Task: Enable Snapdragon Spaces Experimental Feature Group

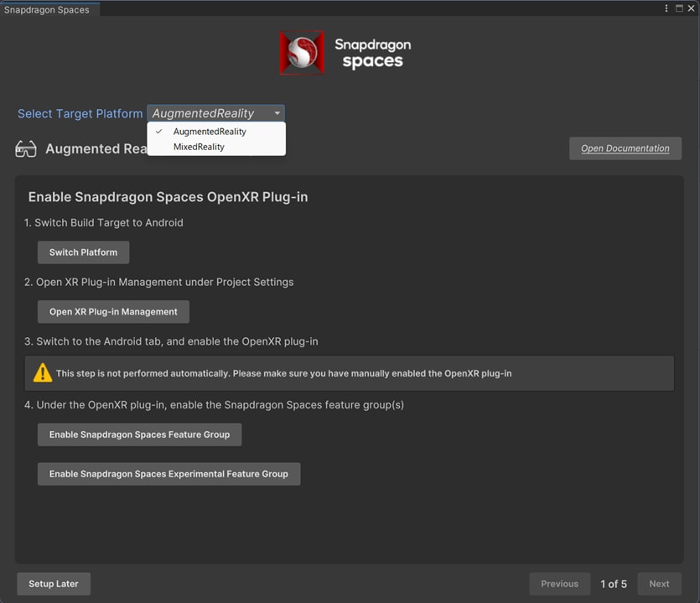Action: [169, 474]
